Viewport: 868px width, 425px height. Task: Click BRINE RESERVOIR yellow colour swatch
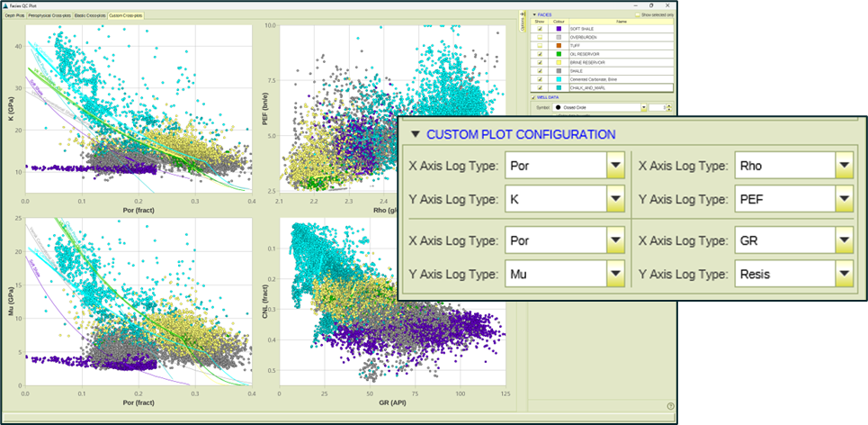pos(559,63)
